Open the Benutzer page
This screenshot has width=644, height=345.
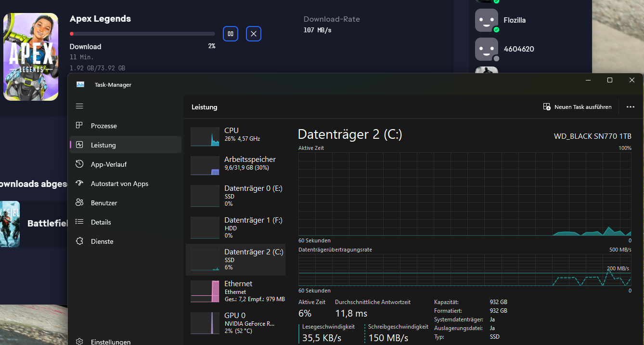(x=126, y=203)
